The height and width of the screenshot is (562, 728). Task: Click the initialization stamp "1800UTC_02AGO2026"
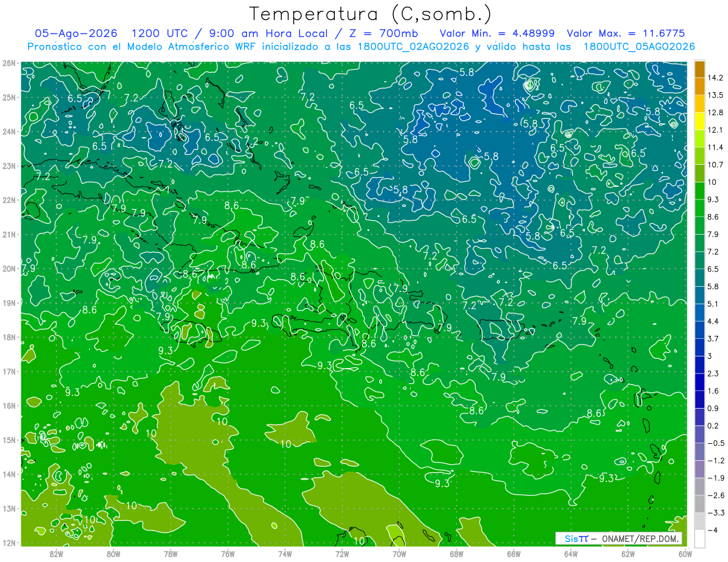coord(413,47)
